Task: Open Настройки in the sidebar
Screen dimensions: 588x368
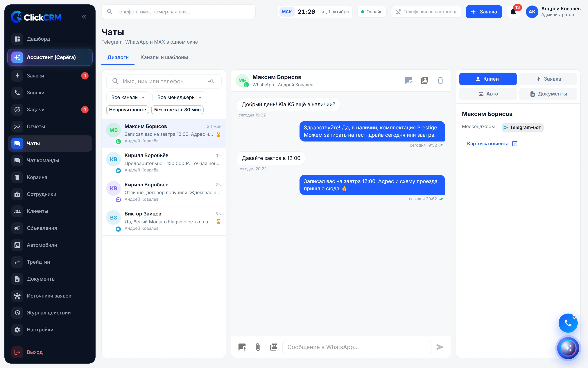Action: pos(50,330)
